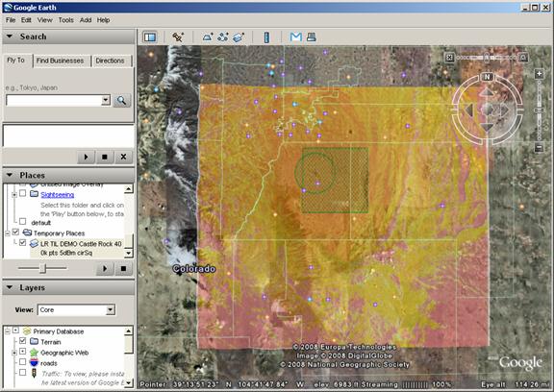This screenshot has height=392, width=554.
Task: Check the Sightseeing checkbox
Action: click(x=23, y=193)
